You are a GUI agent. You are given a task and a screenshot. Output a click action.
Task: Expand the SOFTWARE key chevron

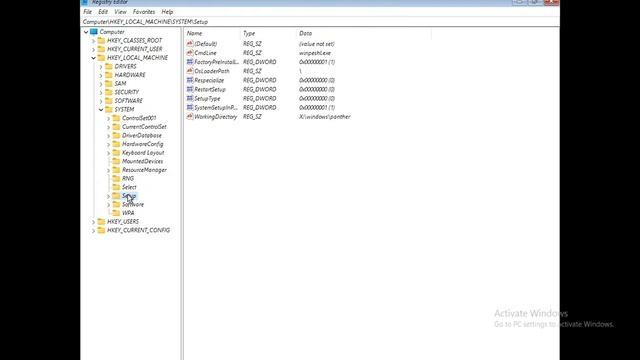[x=101, y=101]
